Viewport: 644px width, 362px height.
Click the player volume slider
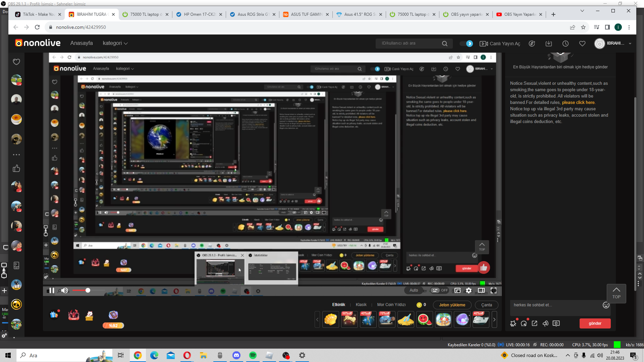(x=80, y=291)
